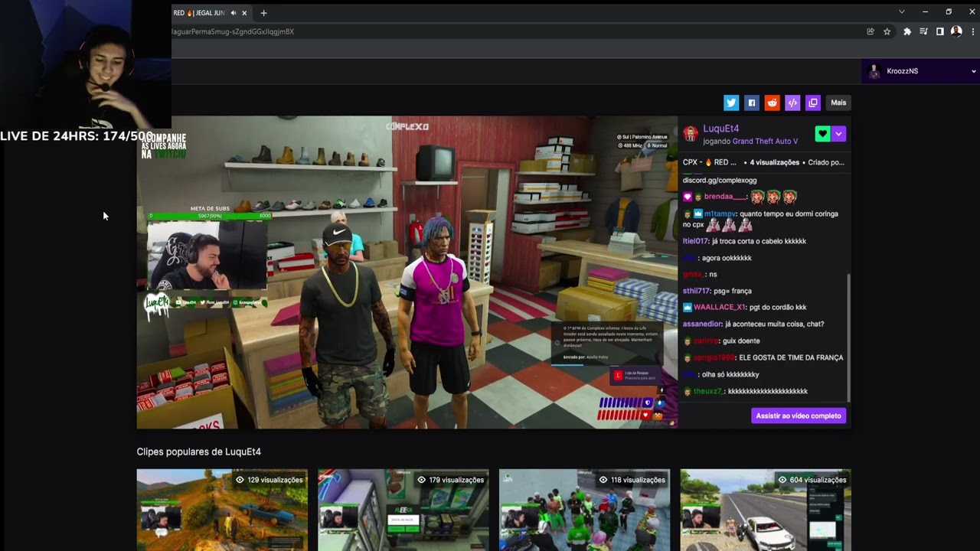Open the KroozzNS user account menu
This screenshot has height=551, width=980.
click(920, 71)
